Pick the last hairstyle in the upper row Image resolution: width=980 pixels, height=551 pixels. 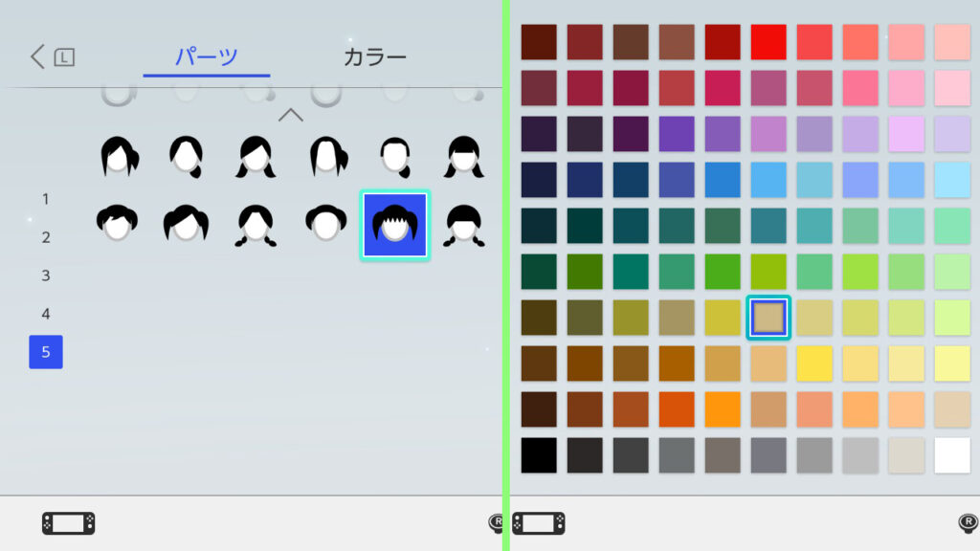click(x=464, y=156)
